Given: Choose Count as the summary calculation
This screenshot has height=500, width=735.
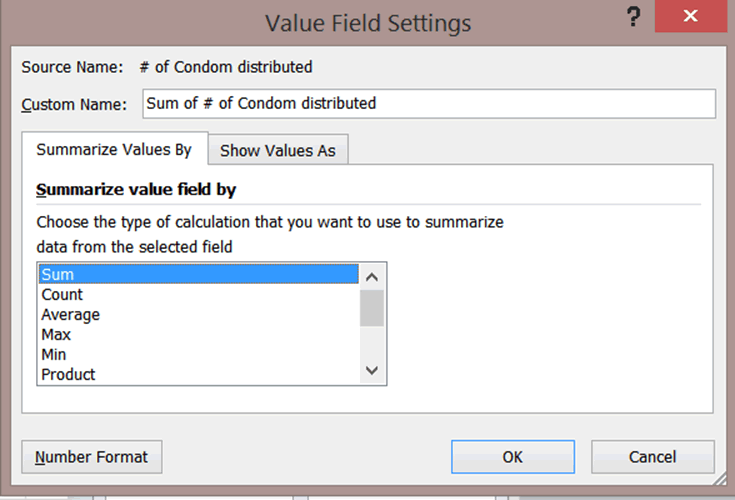Looking at the screenshot, I should (x=199, y=294).
